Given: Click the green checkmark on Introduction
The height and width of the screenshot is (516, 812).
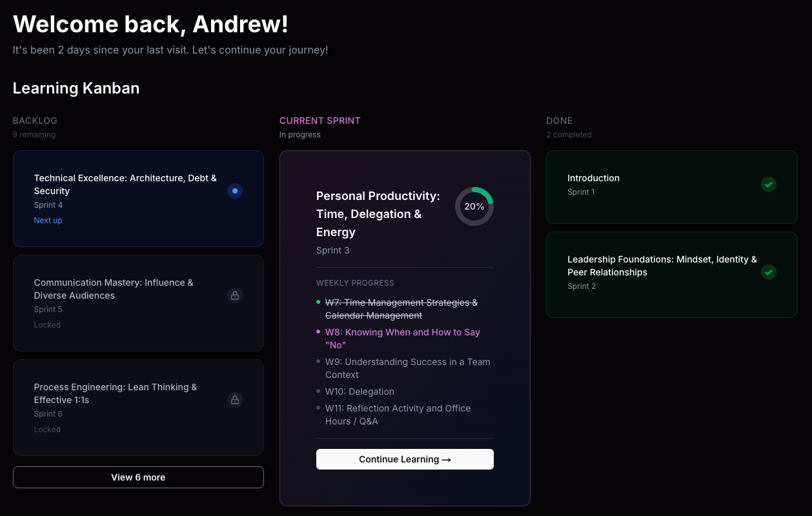Looking at the screenshot, I should click(x=769, y=184).
